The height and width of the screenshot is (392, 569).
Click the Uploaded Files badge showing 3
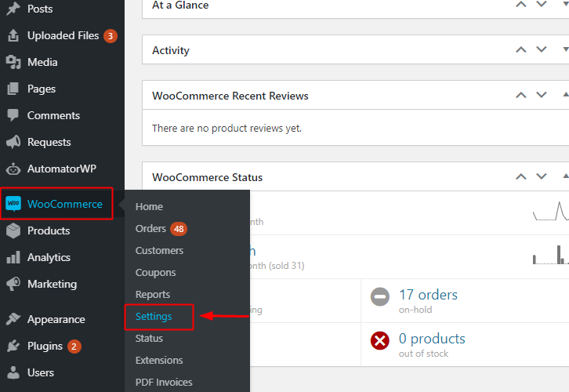[111, 36]
